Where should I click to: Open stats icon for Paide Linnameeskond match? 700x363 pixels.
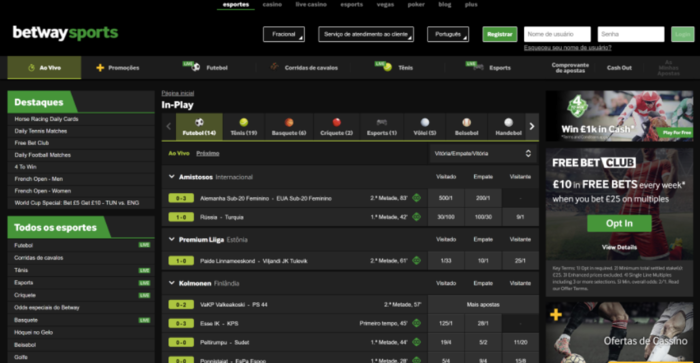click(417, 260)
